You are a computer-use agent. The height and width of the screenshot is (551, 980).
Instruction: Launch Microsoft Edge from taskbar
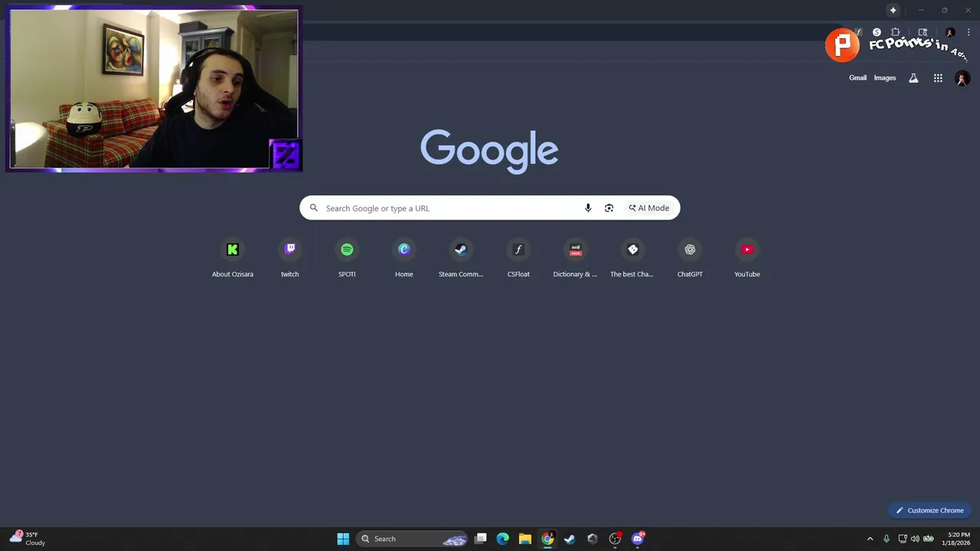(x=503, y=539)
